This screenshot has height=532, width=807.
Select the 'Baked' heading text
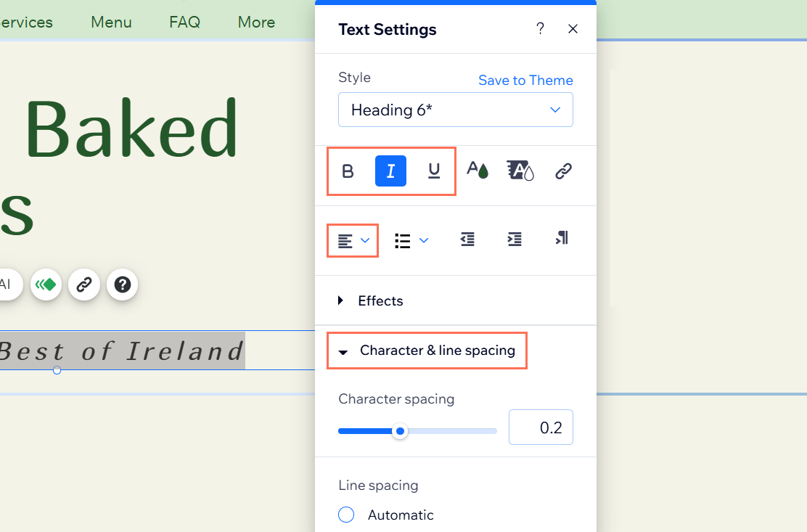[132, 128]
